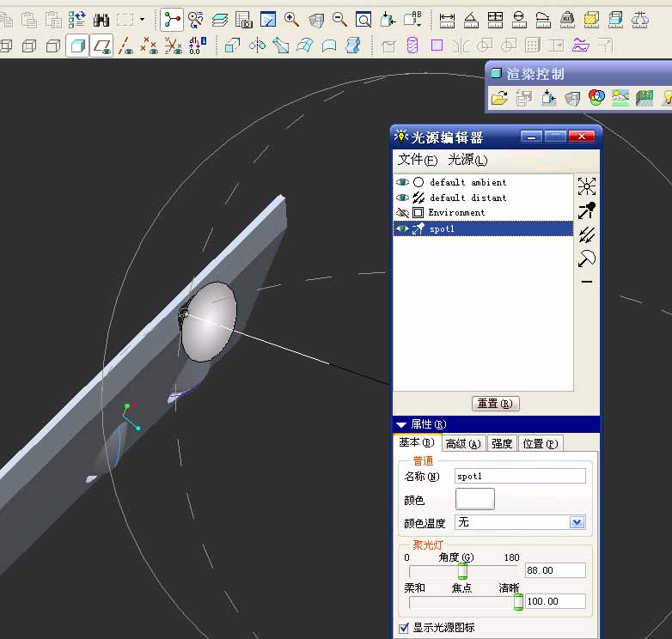Collapse the 属性(R) properties section

[x=401, y=424]
